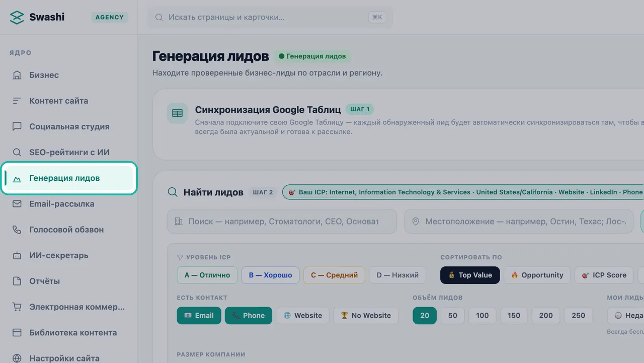Click the search icon beside SEO-рейтинги с ИИ
Image resolution: width=644 pixels, height=363 pixels.
[17, 152]
